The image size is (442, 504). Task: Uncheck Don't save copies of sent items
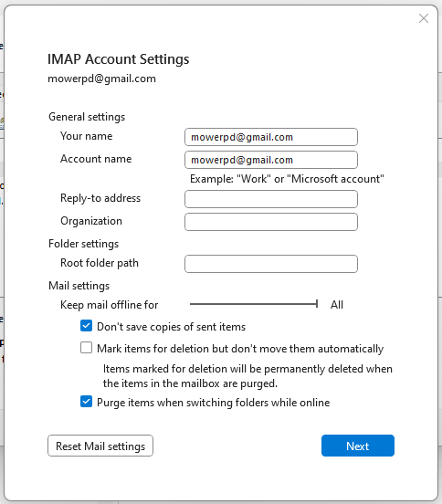point(86,326)
